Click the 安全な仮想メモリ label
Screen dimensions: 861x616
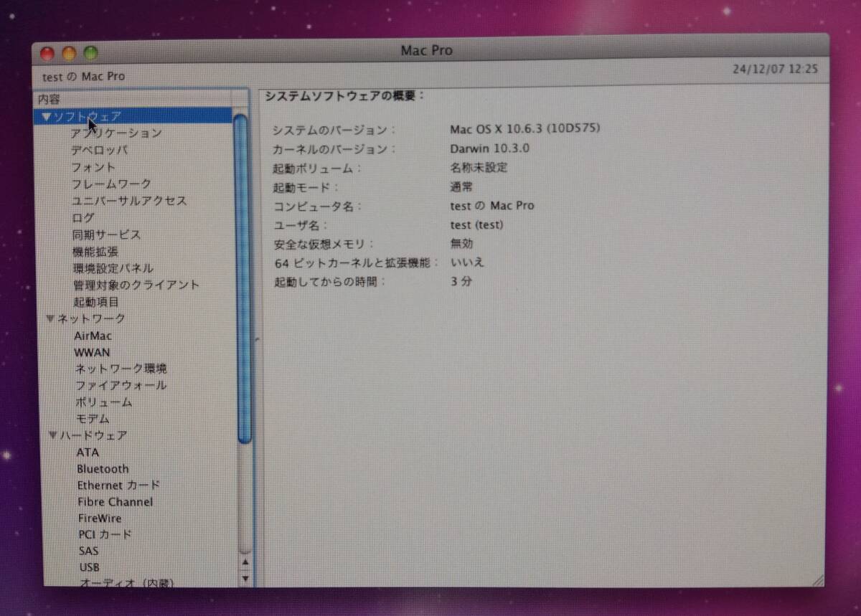pos(324,245)
